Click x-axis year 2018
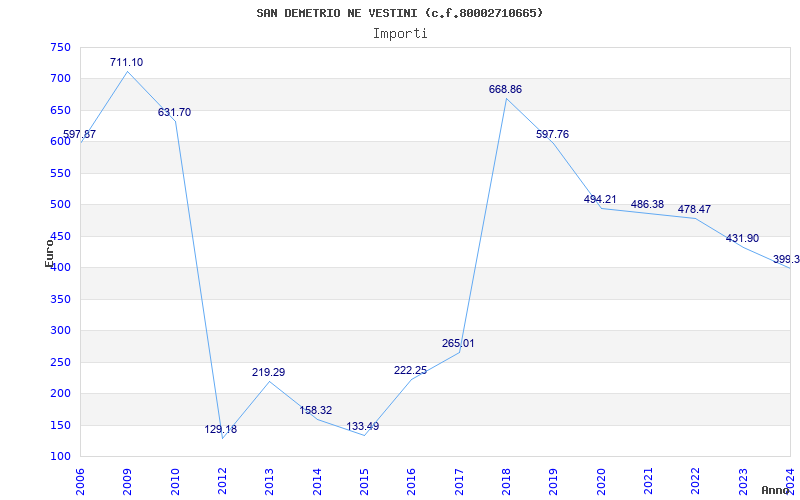The height and width of the screenshot is (500, 800). [507, 482]
